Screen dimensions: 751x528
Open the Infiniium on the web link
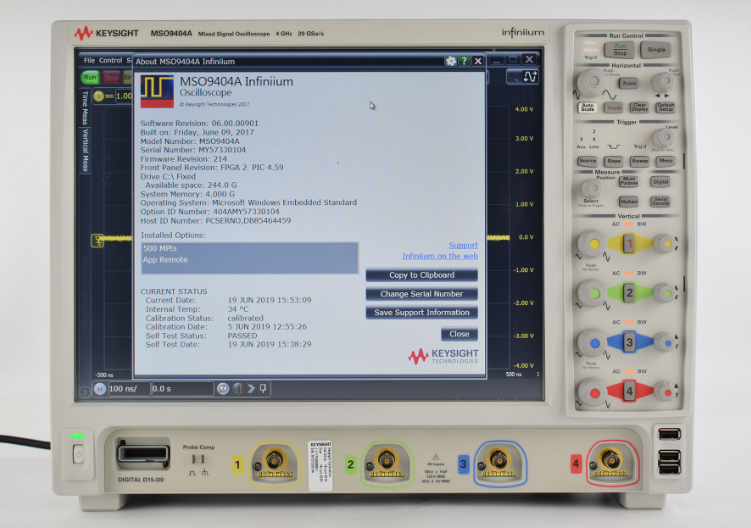440,256
